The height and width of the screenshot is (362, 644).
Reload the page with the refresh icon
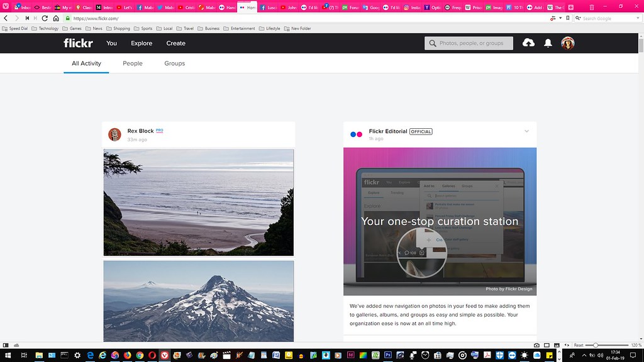(x=45, y=18)
